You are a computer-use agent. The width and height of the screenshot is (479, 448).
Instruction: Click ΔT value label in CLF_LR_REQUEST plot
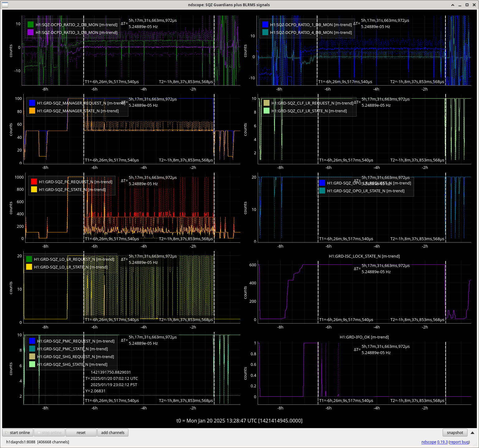click(385, 99)
